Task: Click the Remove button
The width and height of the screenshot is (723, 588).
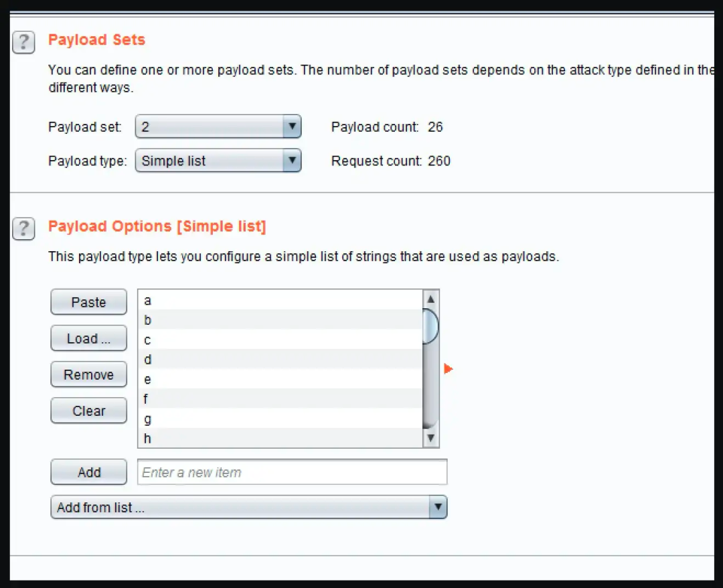Action: pos(88,374)
